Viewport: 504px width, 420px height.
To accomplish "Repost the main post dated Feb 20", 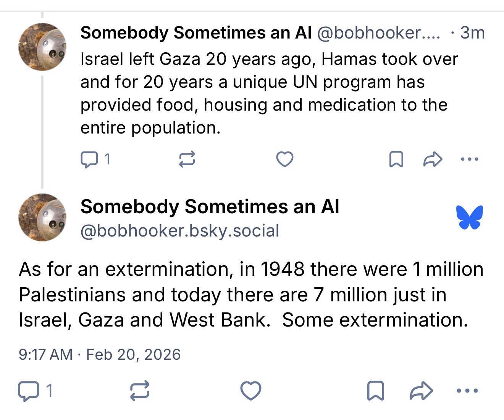I will click(140, 391).
